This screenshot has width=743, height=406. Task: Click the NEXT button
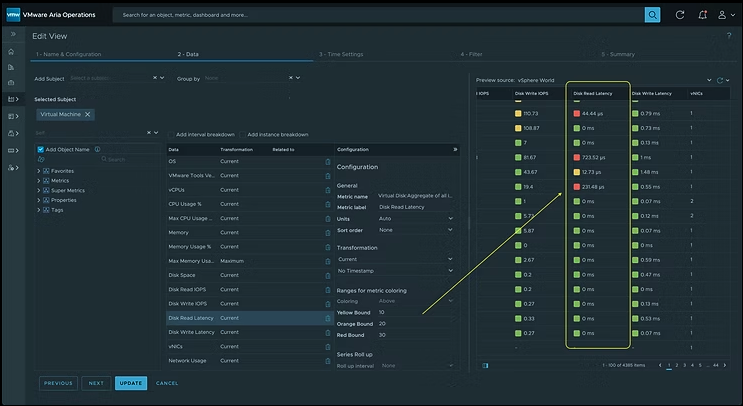point(96,383)
